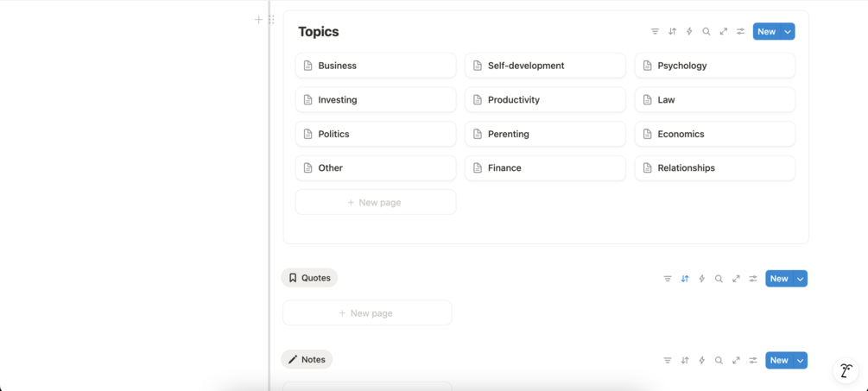Click New page under Topics cards
868x391 pixels.
375,202
